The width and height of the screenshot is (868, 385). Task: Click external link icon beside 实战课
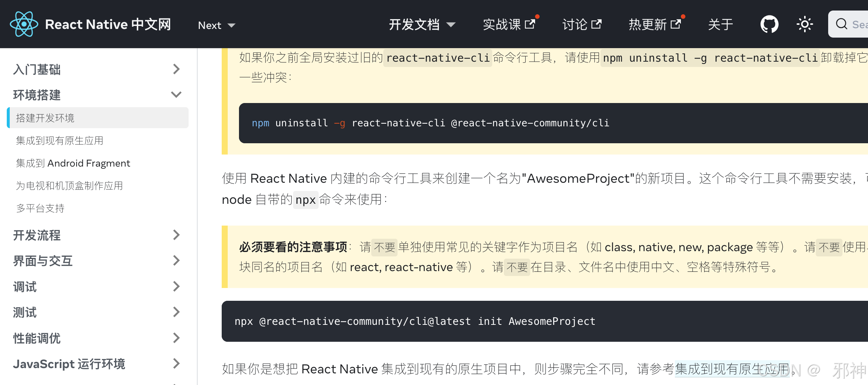[x=530, y=24]
